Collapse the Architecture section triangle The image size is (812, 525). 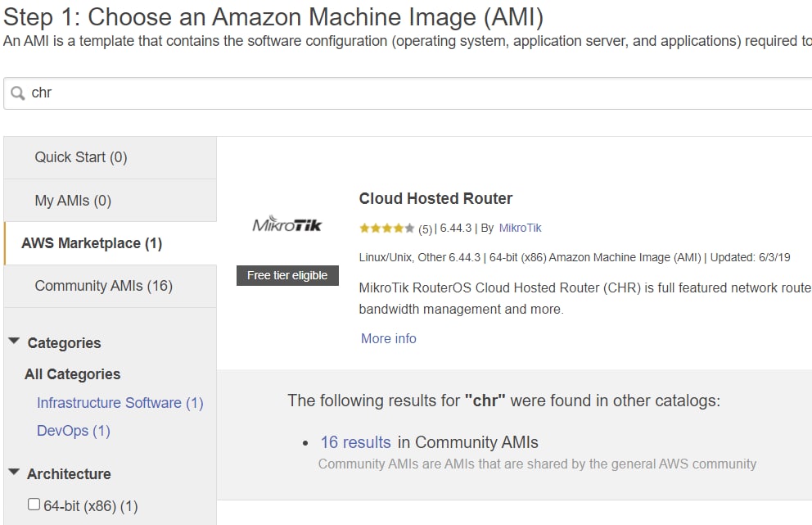click(x=14, y=472)
